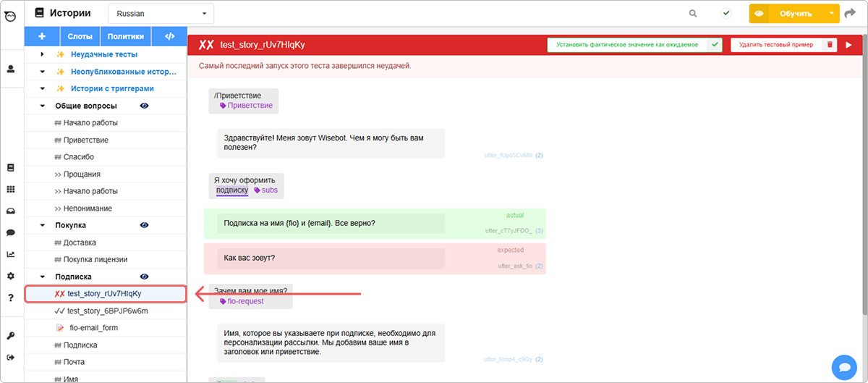868x383 pixels.
Task: Toggle eye icon for Покупка group
Action: coord(145,226)
